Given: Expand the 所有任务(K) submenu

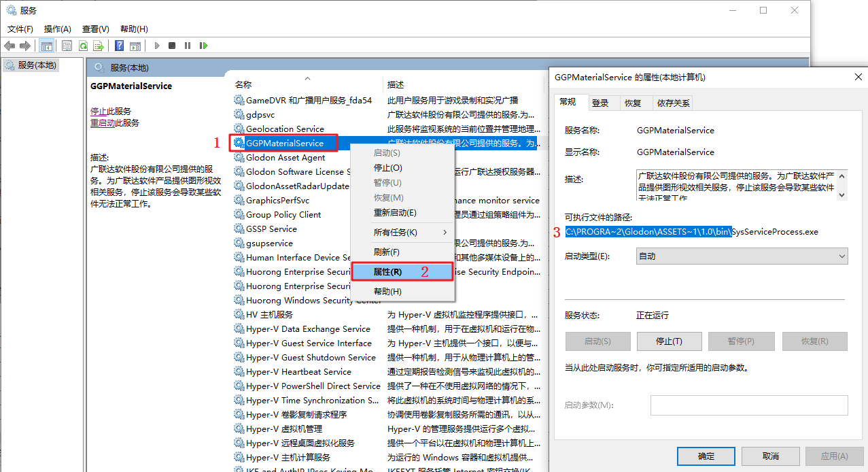Looking at the screenshot, I should click(402, 233).
